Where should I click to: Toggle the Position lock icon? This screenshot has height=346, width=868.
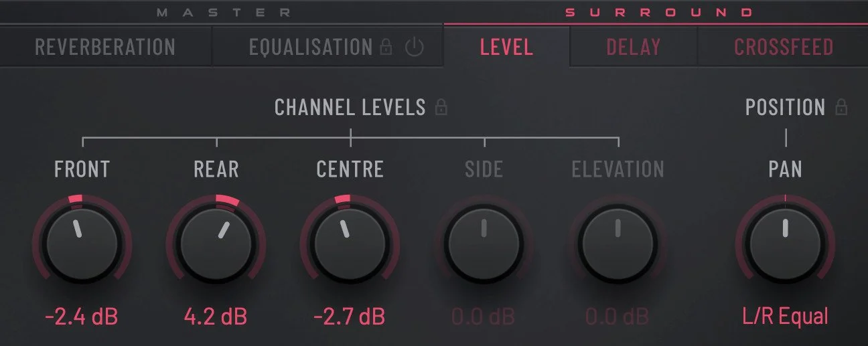pyautogui.click(x=842, y=107)
